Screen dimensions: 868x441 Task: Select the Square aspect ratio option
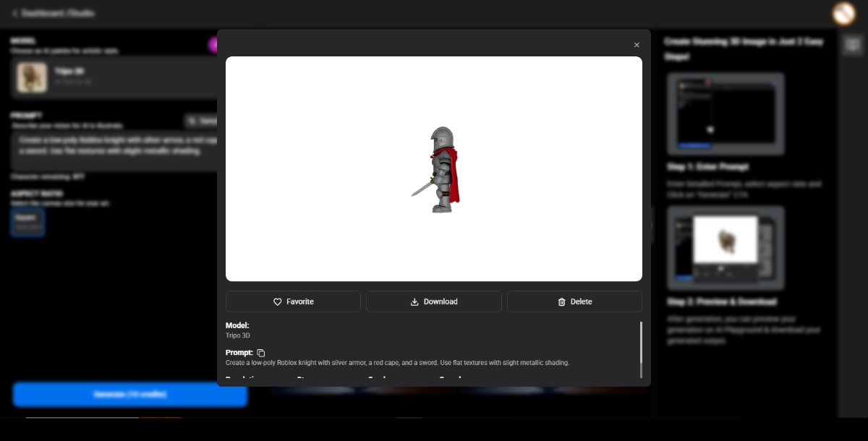tap(27, 222)
